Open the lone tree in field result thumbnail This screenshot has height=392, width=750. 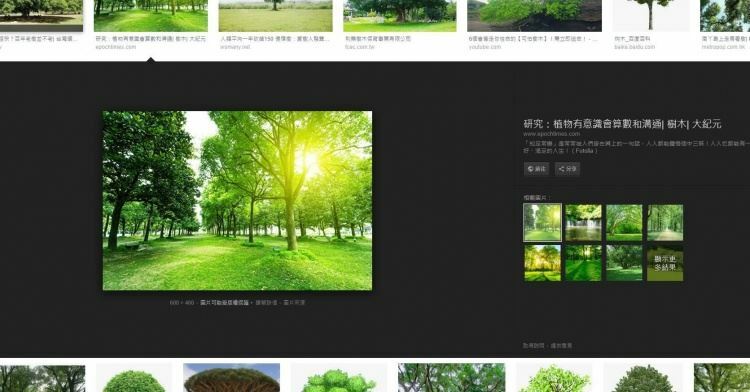[276, 16]
